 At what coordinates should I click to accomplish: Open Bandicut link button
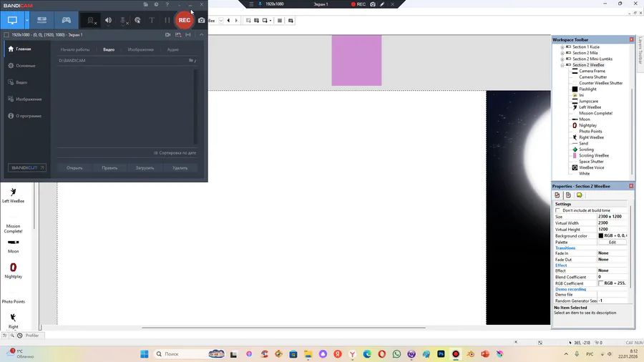tap(27, 168)
